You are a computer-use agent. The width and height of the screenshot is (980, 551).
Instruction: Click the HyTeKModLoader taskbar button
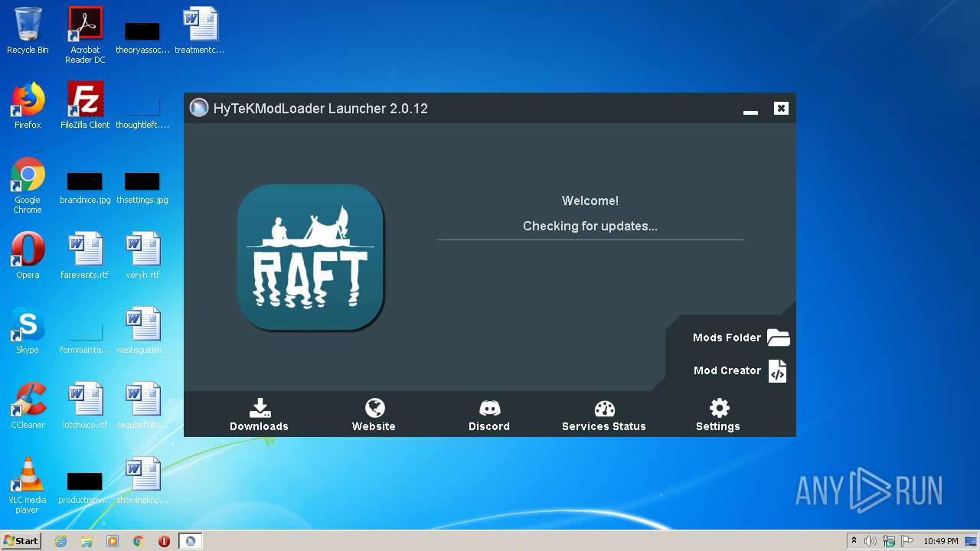[191, 541]
